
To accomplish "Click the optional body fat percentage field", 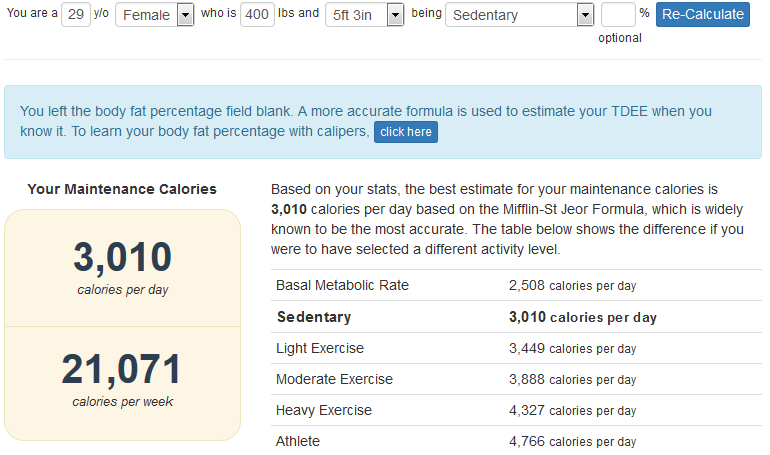I will click(618, 15).
